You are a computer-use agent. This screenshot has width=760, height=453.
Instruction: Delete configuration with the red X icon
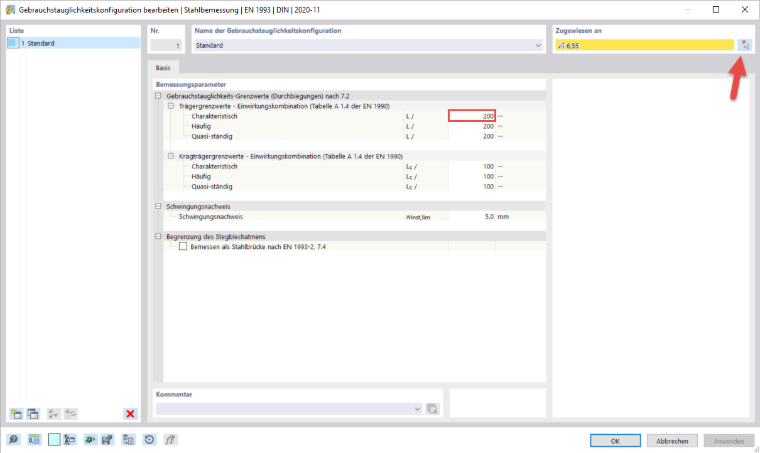tap(130, 414)
